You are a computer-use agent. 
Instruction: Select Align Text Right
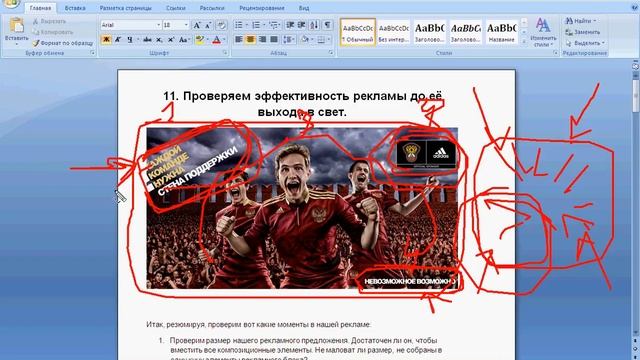262,40
